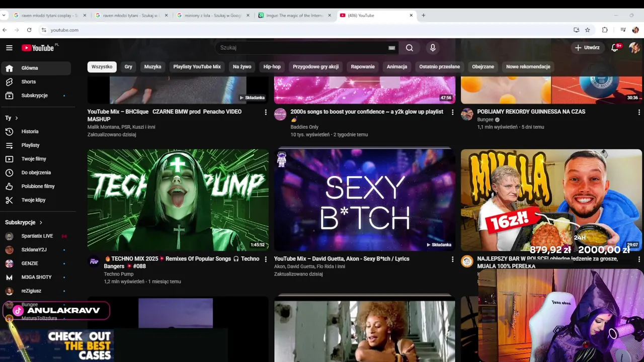This screenshot has height=362, width=644.
Task: Expand the Ty section chevron
Action: [x=16, y=118]
